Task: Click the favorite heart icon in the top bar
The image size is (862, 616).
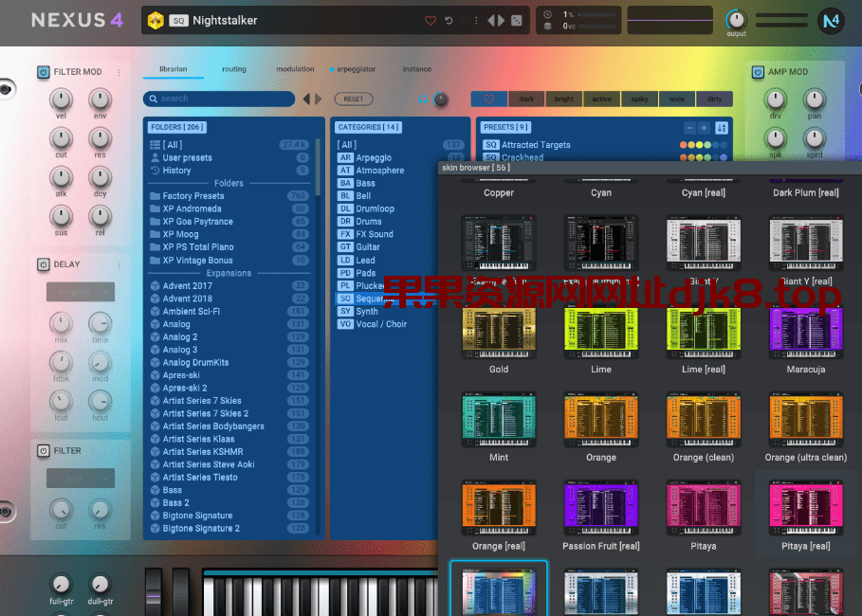Action: pos(431,19)
